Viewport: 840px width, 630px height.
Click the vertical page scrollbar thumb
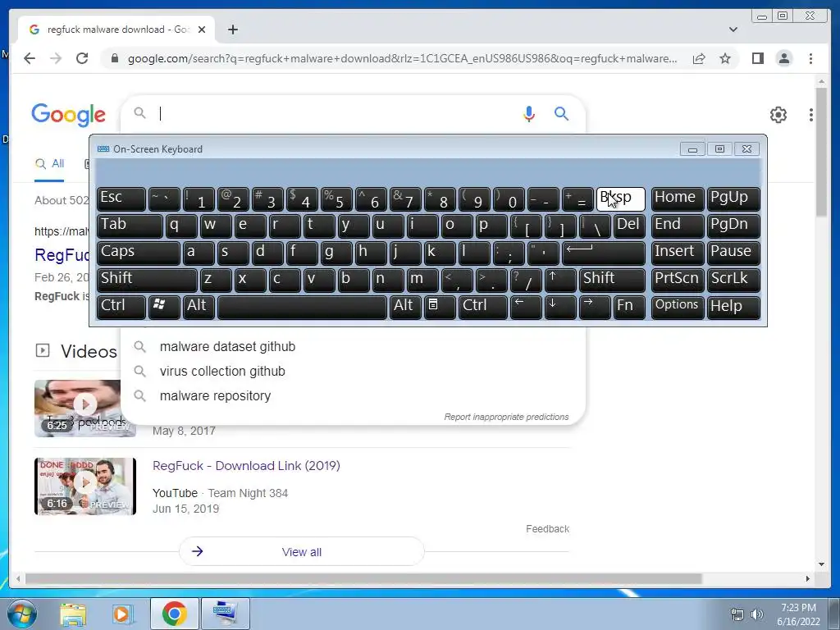tap(821, 152)
